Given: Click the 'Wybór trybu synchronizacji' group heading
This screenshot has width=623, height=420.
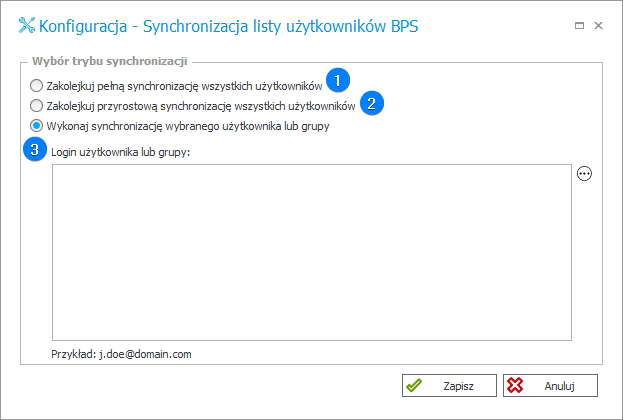Looking at the screenshot, I should pyautogui.click(x=110, y=61).
